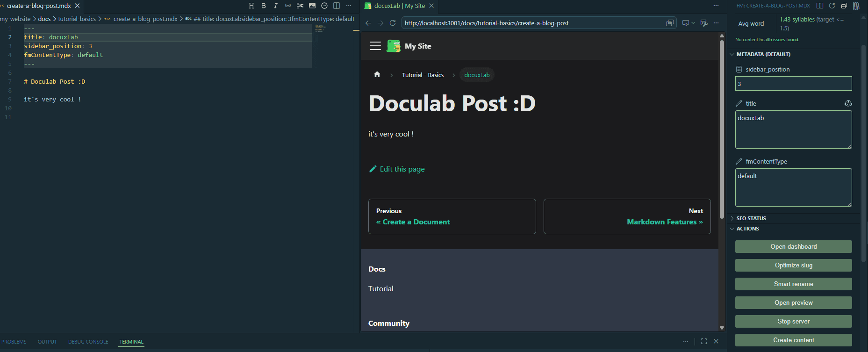Close the create-a-blog-post.mdx editor tab
Image resolution: width=868 pixels, height=352 pixels.
pos(77,6)
